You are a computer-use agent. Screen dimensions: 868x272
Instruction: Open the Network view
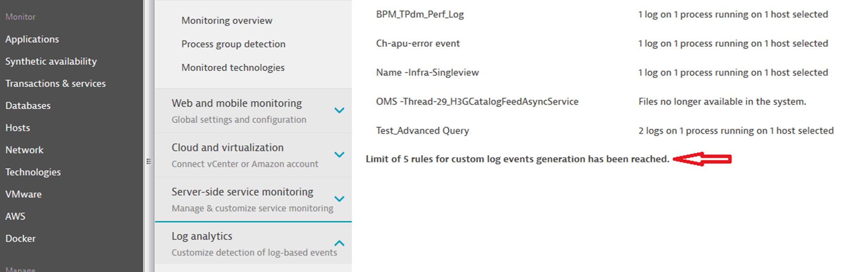pyautogui.click(x=25, y=150)
